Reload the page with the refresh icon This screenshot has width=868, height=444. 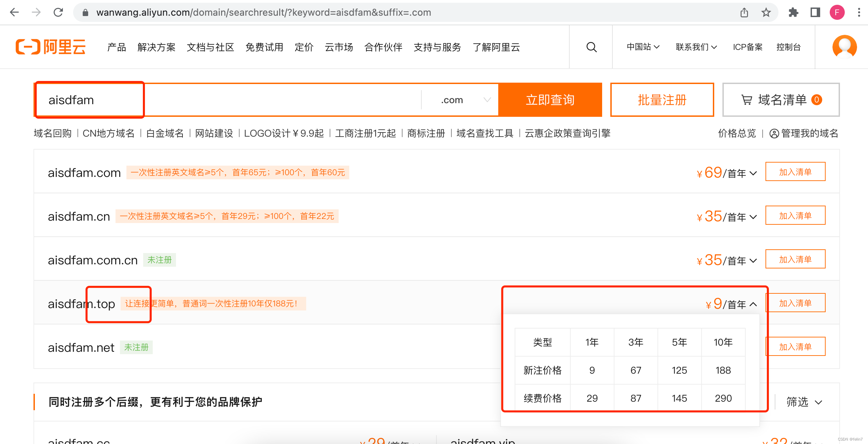point(58,13)
